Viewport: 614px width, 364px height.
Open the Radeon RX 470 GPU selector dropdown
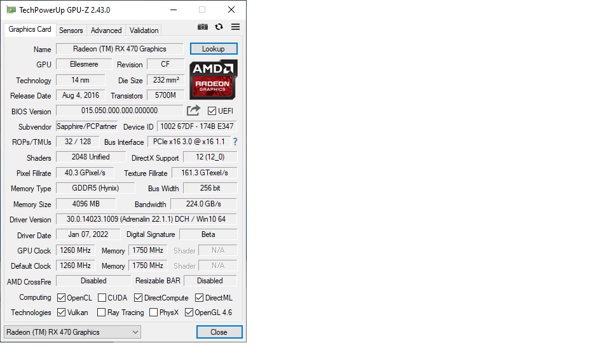coord(72,332)
